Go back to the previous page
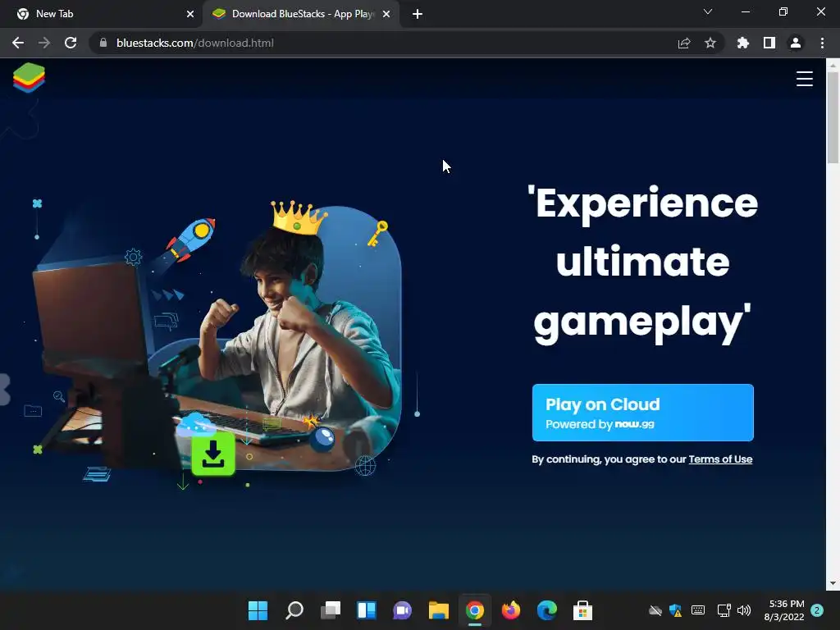 18,43
